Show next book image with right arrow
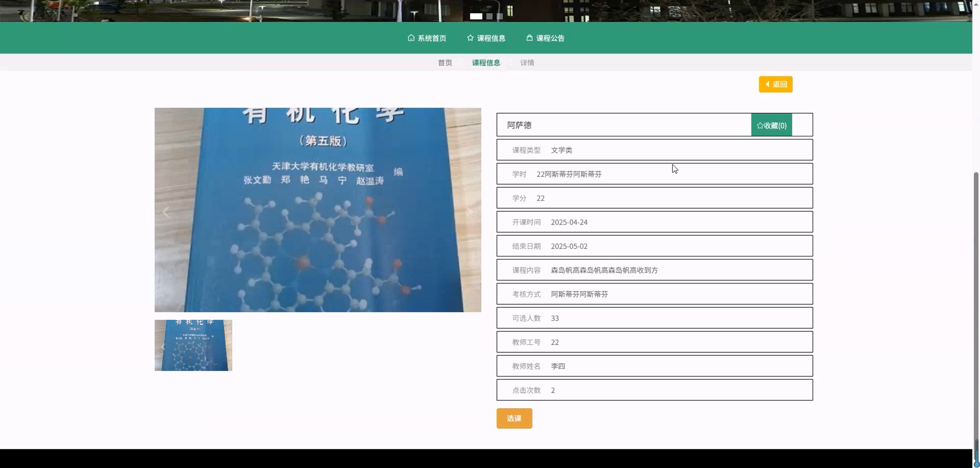The width and height of the screenshot is (980, 468). pyautogui.click(x=470, y=212)
